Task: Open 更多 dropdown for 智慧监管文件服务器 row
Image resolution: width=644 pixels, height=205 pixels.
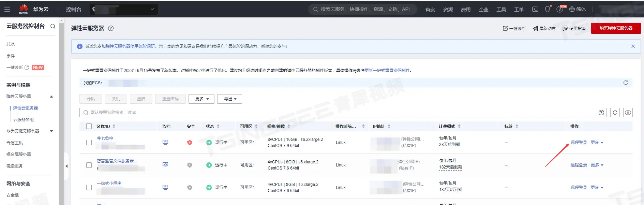Action: coord(597,165)
